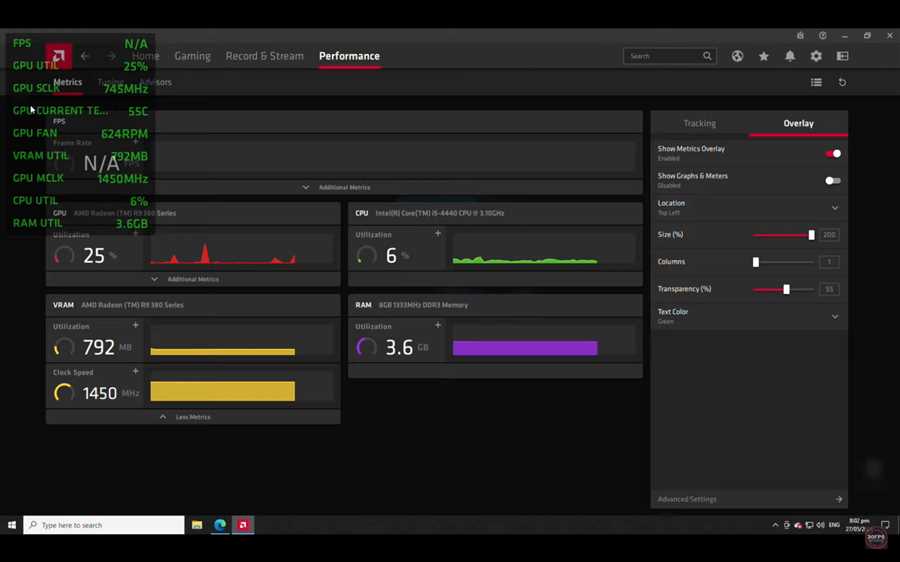This screenshot has width=900, height=562.
Task: Go forward with the right arrow
Action: pyautogui.click(x=111, y=56)
